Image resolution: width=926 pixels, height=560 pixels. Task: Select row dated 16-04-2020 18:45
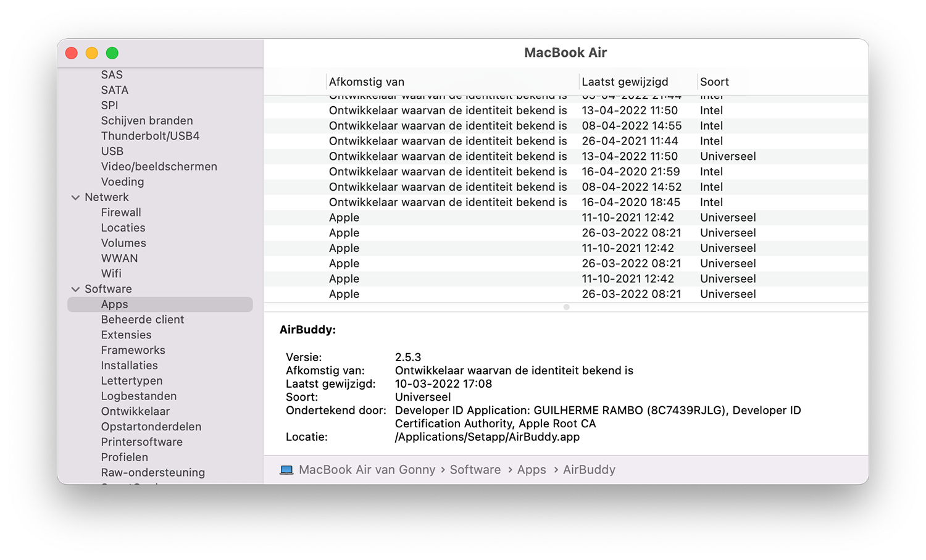click(566, 203)
